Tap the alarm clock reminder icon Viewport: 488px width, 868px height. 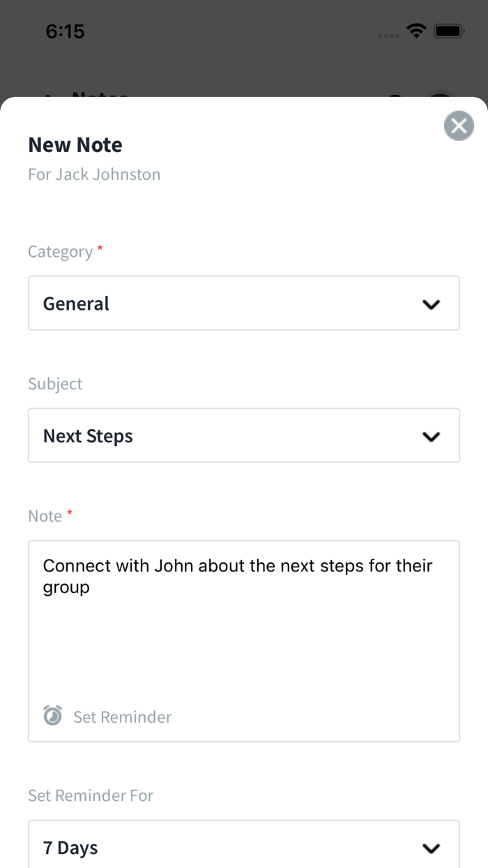(53, 716)
